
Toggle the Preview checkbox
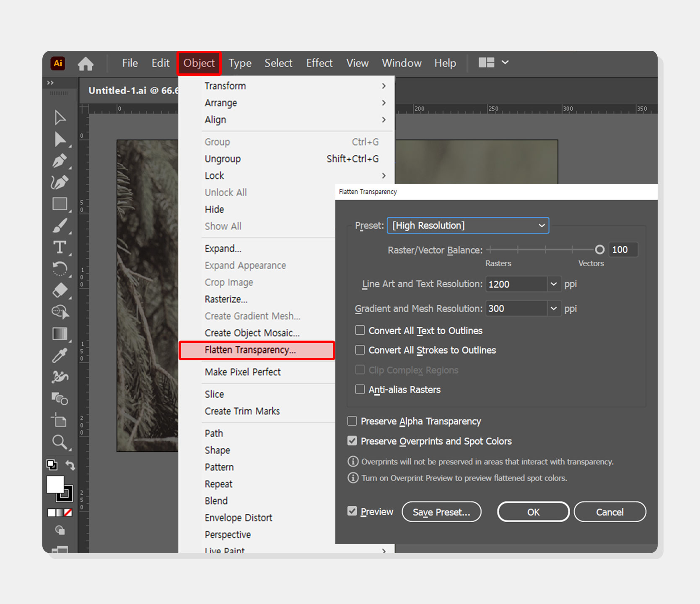pyautogui.click(x=352, y=511)
